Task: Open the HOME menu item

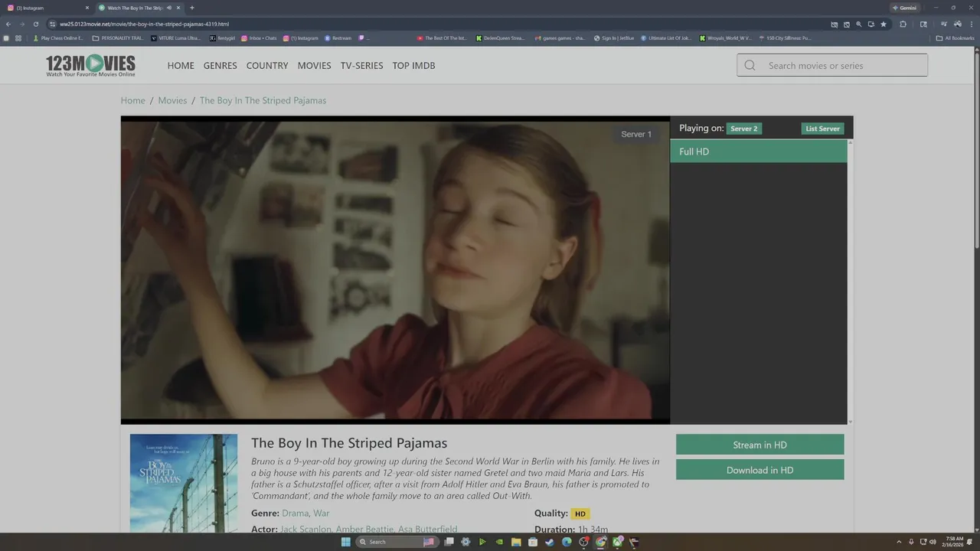Action: point(181,66)
